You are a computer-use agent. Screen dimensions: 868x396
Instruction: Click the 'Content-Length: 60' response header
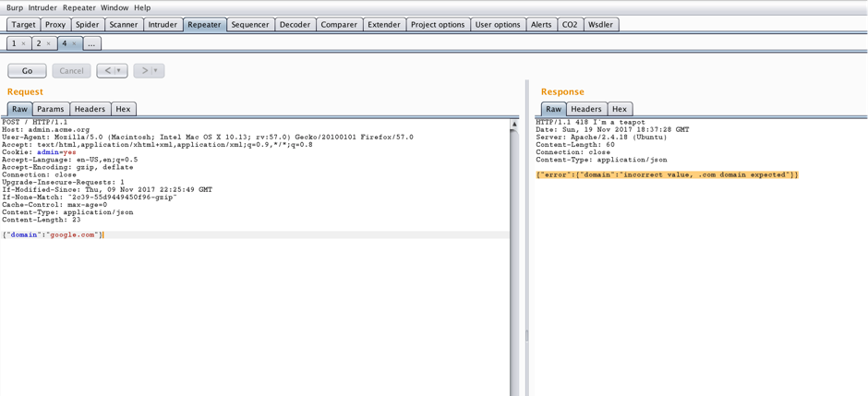(x=574, y=144)
